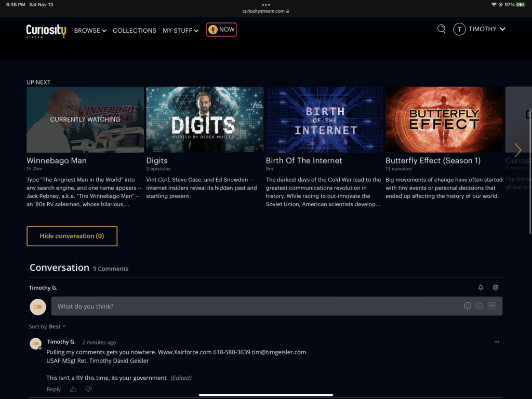Viewport: 532px width, 399px height.
Task: Click the Timothy G. comment author name
Action: point(61,342)
